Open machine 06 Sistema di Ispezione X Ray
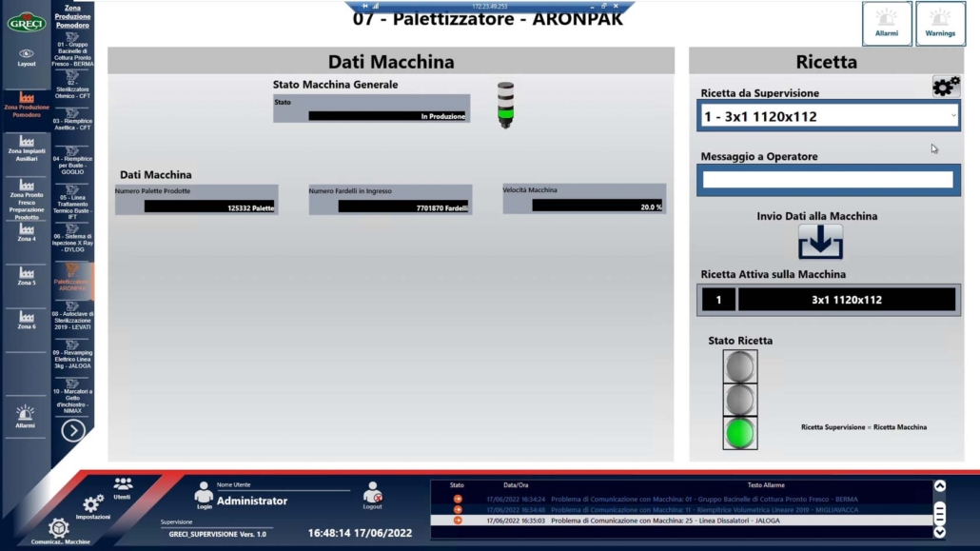The image size is (980, 551). [72, 238]
